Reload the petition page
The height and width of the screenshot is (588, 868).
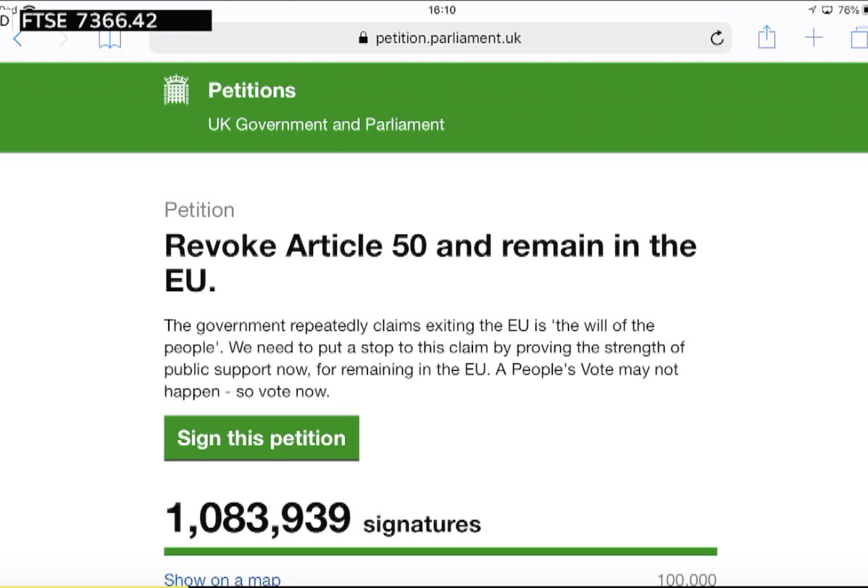coord(717,38)
